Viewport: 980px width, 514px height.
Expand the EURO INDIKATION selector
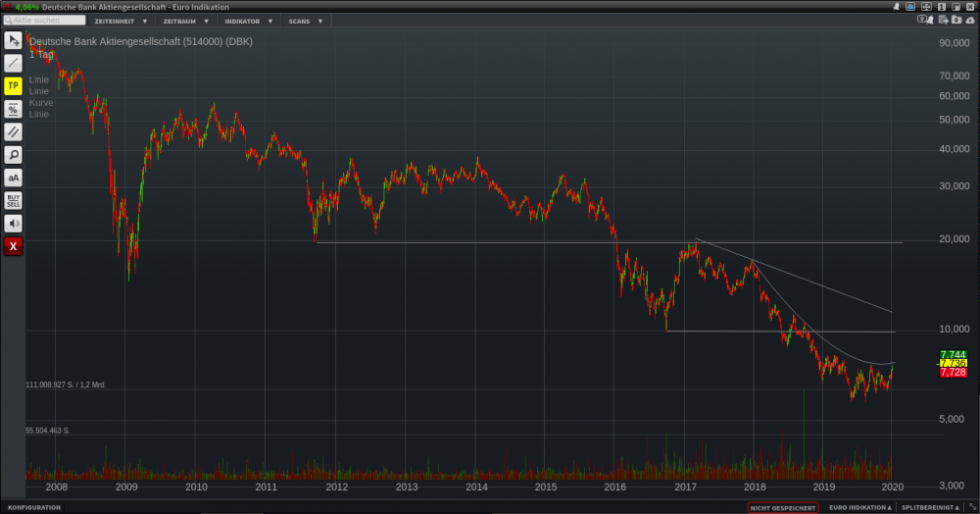click(860, 508)
